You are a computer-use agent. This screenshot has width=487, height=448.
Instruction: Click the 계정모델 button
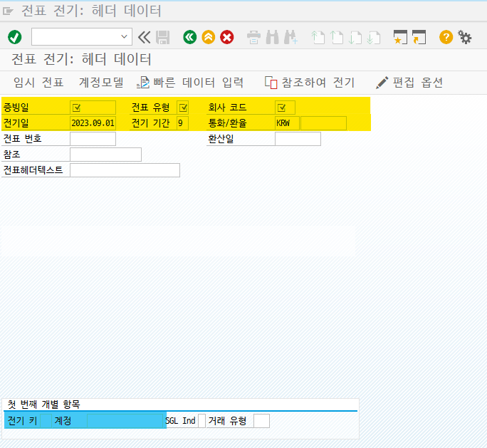pos(101,83)
